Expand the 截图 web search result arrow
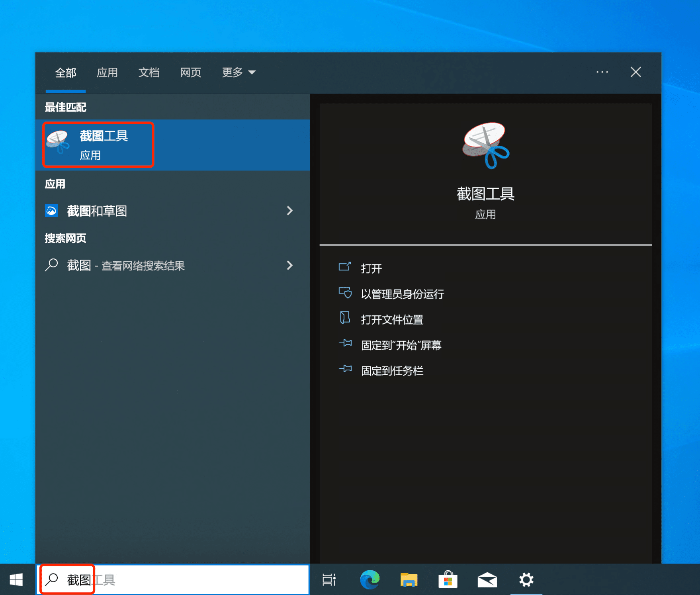Screen dimensions: 700x595 [289, 265]
